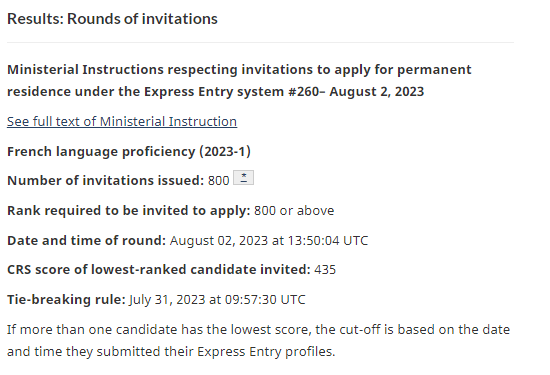This screenshot has height=375, width=550.
Task: Click the horizontal divider under the Results heading
Action: 260,43
